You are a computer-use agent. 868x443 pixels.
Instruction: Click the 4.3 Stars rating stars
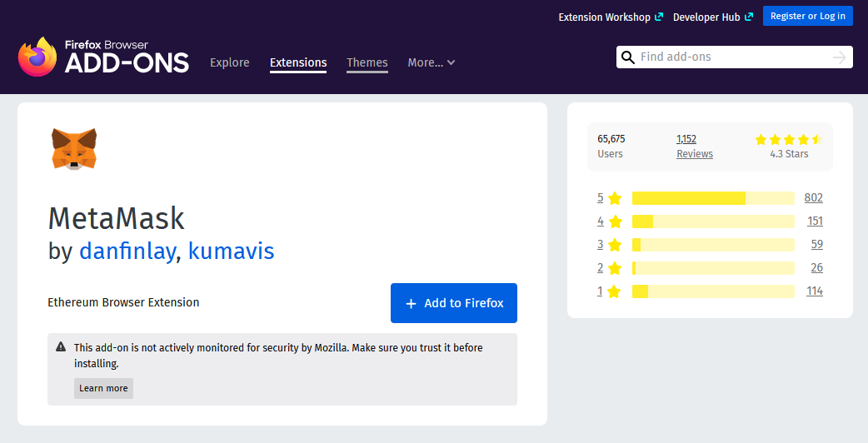[789, 139]
